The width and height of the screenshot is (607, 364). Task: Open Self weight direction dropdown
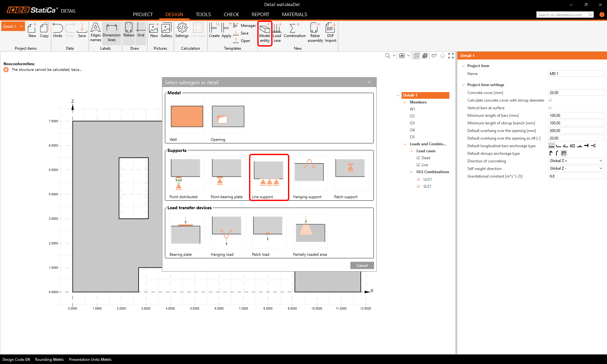click(x=576, y=168)
